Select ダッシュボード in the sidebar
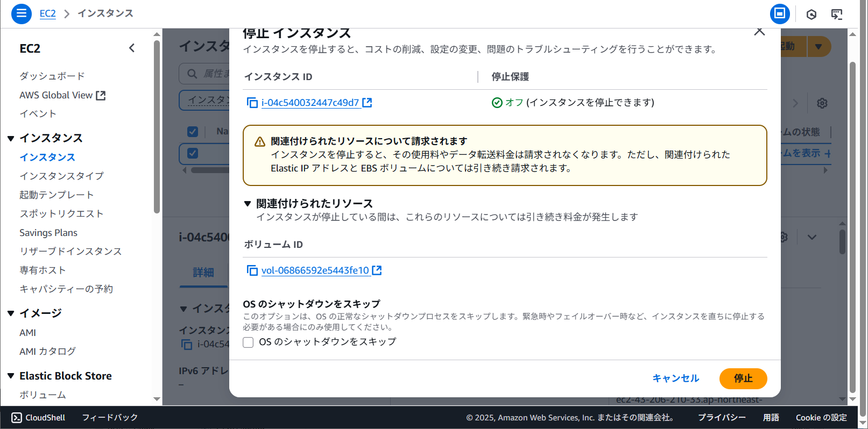Screen dimensions: 868x429 52,76
